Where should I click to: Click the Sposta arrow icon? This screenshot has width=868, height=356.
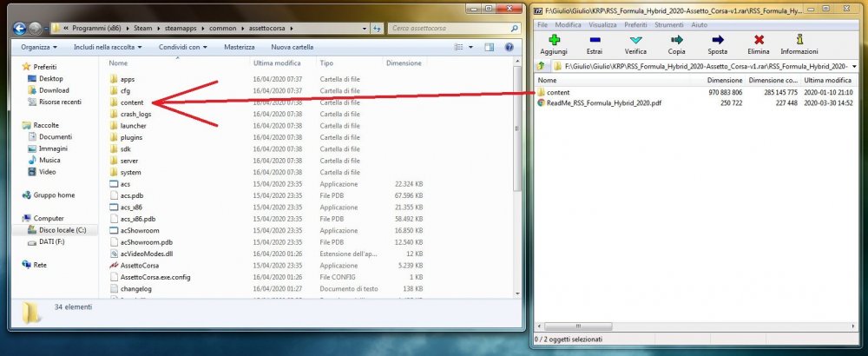pos(718,40)
